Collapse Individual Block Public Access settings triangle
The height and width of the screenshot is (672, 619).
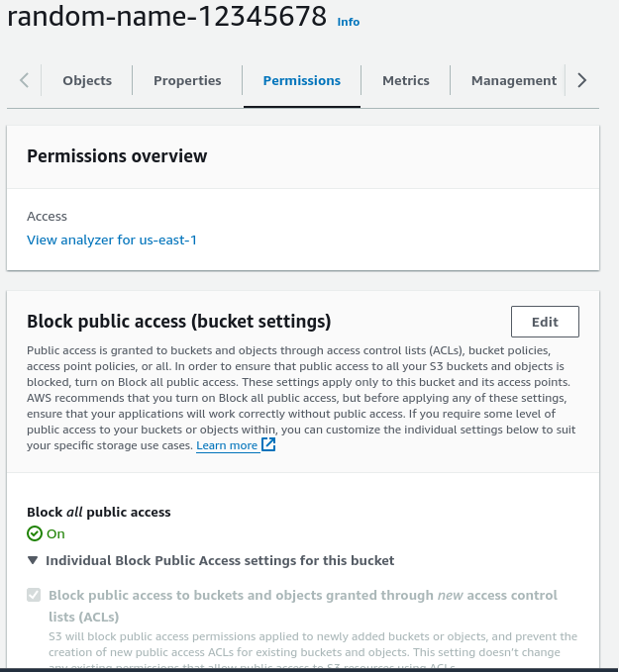coord(35,560)
